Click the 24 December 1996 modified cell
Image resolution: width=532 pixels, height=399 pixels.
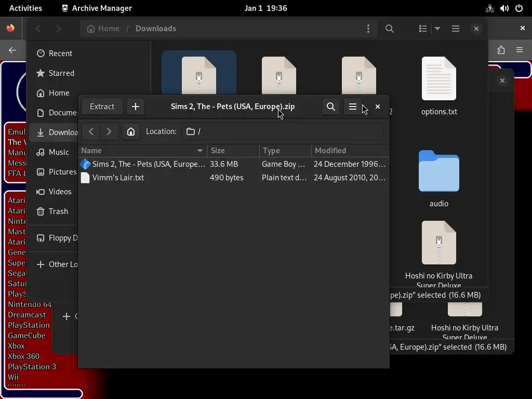[350, 164]
